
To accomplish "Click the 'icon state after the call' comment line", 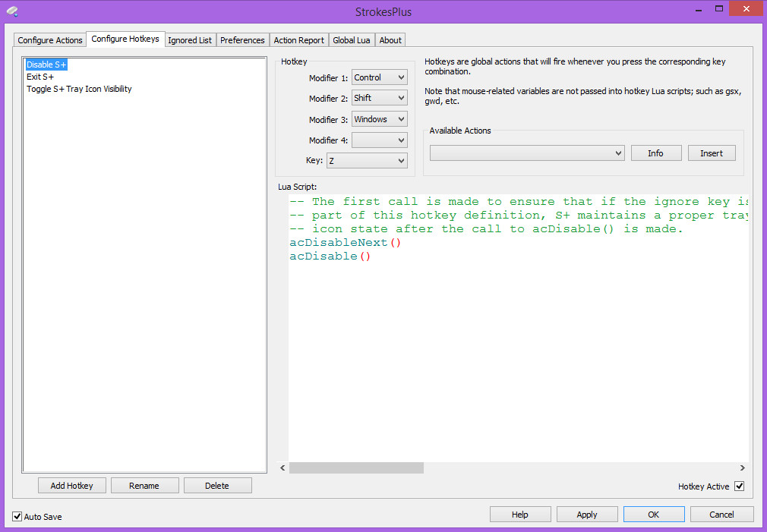I will point(486,229).
